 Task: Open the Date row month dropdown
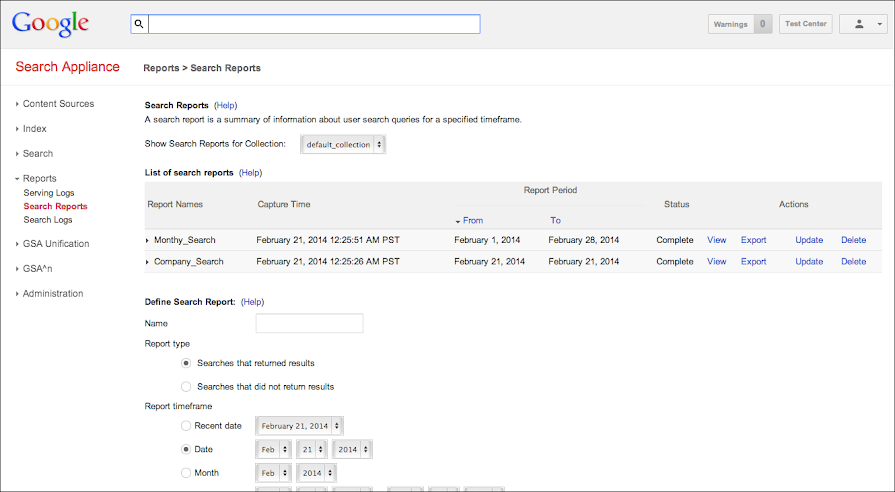(273, 450)
